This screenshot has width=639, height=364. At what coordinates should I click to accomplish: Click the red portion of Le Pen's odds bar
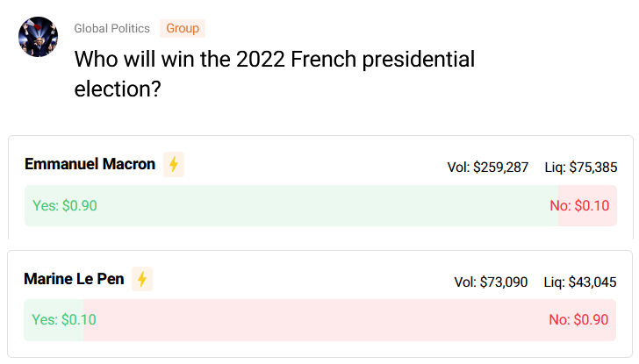pyautogui.click(x=349, y=320)
